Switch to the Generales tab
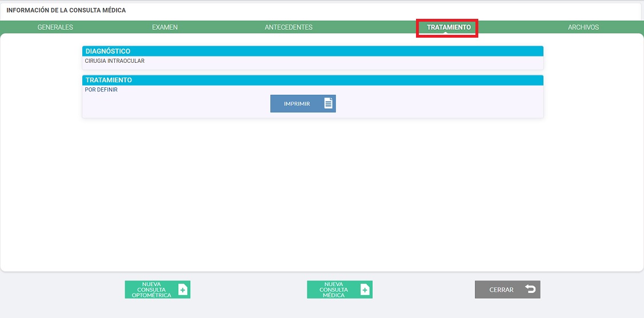644x318 pixels. point(55,27)
